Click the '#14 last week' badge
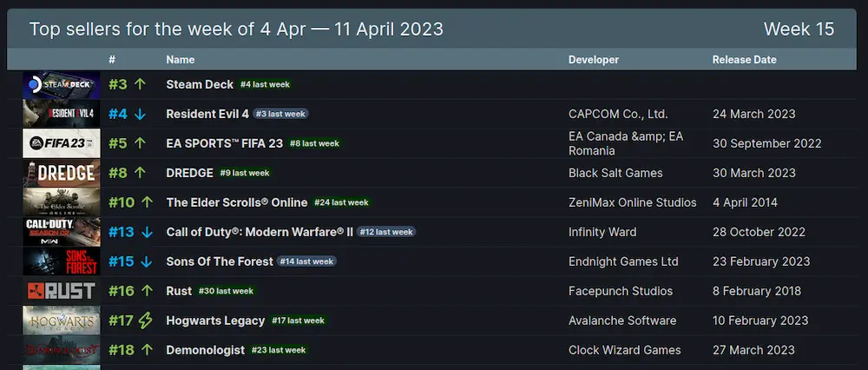Screen dimensions: 868x370 pos(306,261)
